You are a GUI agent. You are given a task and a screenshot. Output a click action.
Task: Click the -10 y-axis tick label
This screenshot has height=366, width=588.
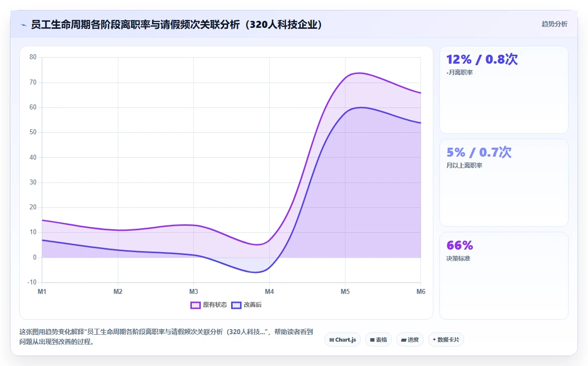coord(32,282)
